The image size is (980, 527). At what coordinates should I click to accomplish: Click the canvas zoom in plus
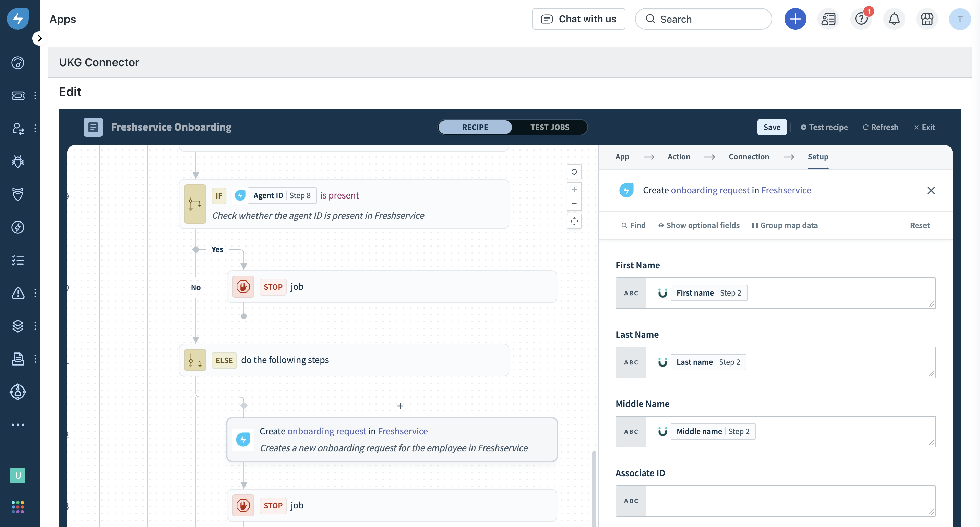point(574,190)
